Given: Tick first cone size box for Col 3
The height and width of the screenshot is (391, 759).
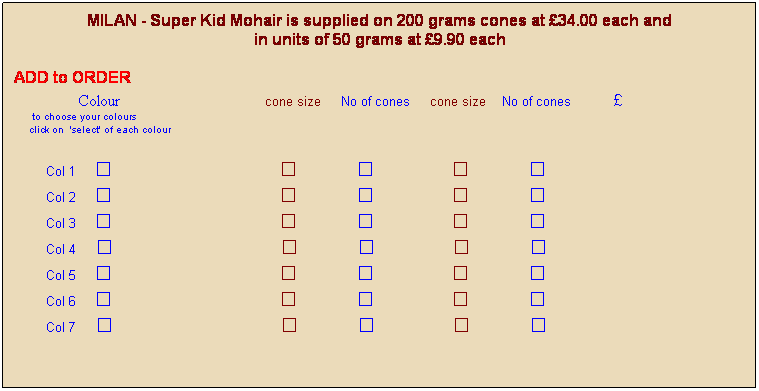Looking at the screenshot, I should (288, 221).
